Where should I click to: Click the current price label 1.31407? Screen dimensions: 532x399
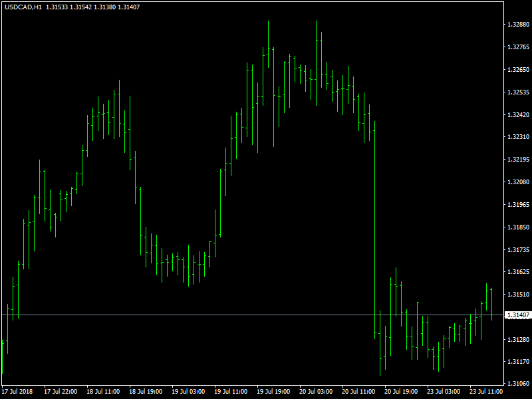(518, 315)
